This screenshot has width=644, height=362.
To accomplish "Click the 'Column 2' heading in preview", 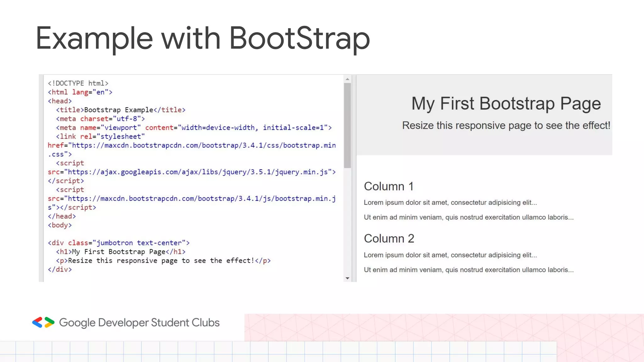I will point(389,239).
